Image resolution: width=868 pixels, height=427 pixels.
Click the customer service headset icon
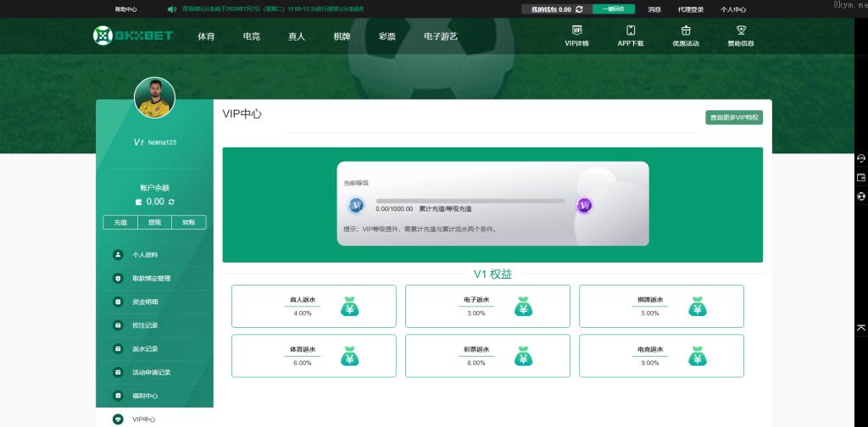click(861, 158)
